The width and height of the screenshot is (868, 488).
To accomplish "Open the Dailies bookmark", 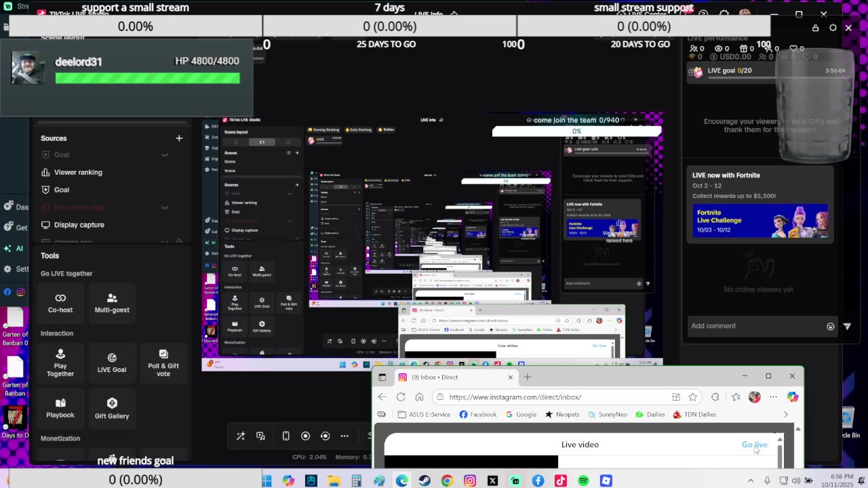I will coord(650,414).
